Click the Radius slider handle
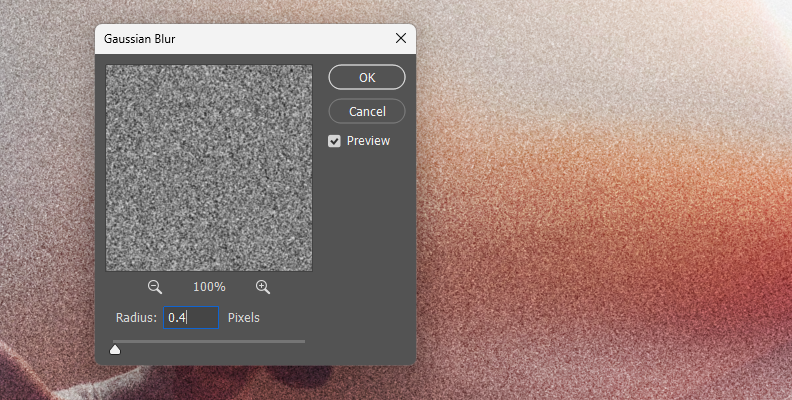Viewport: 792px width, 400px height. (x=115, y=349)
